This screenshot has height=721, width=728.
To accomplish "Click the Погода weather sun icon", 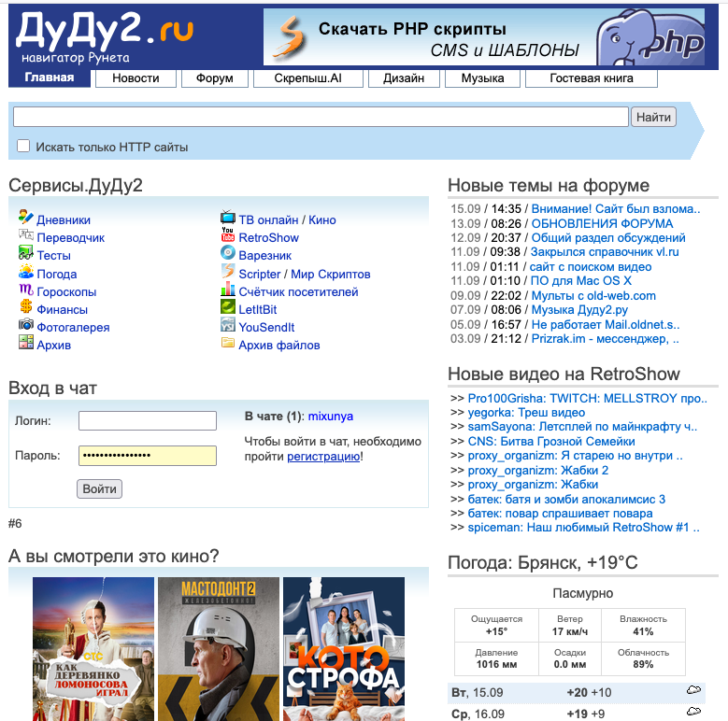I will click(26, 271).
